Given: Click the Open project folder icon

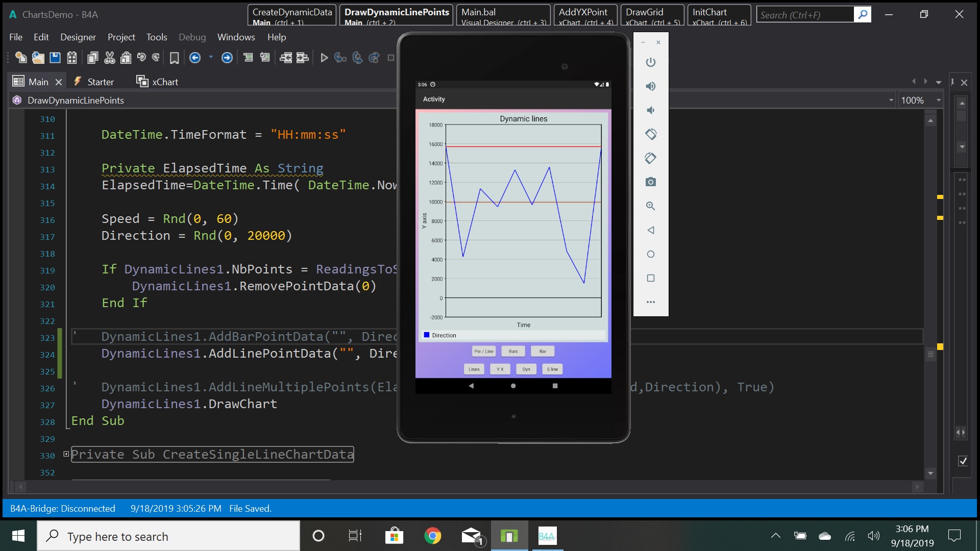Looking at the screenshot, I should (x=38, y=58).
